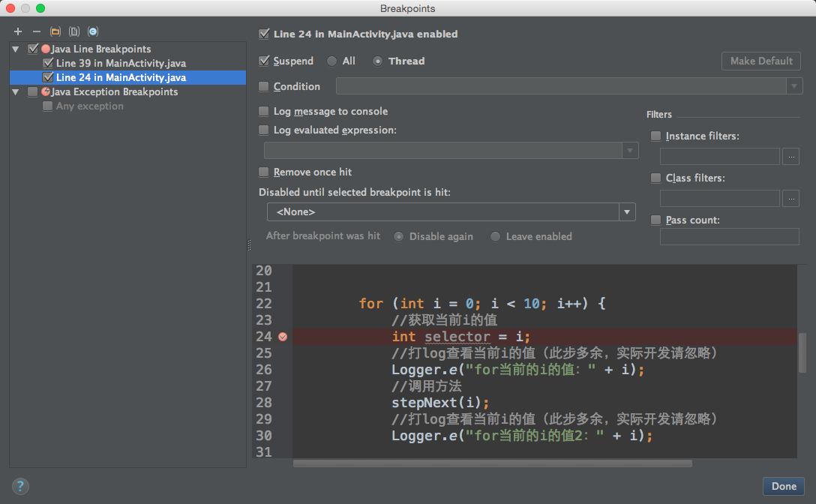Image resolution: width=816 pixels, height=504 pixels.
Task: Select Java Exception Breakpoints tree row
Action: click(128, 91)
